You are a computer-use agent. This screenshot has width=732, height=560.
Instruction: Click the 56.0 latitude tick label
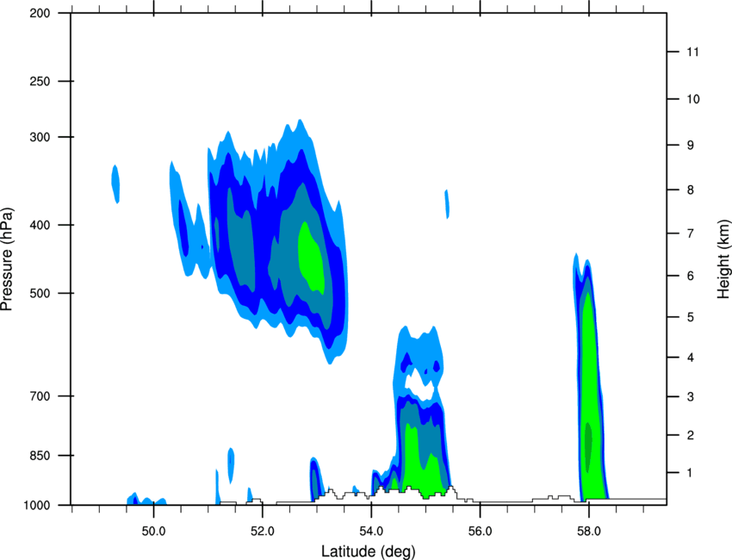pos(481,532)
